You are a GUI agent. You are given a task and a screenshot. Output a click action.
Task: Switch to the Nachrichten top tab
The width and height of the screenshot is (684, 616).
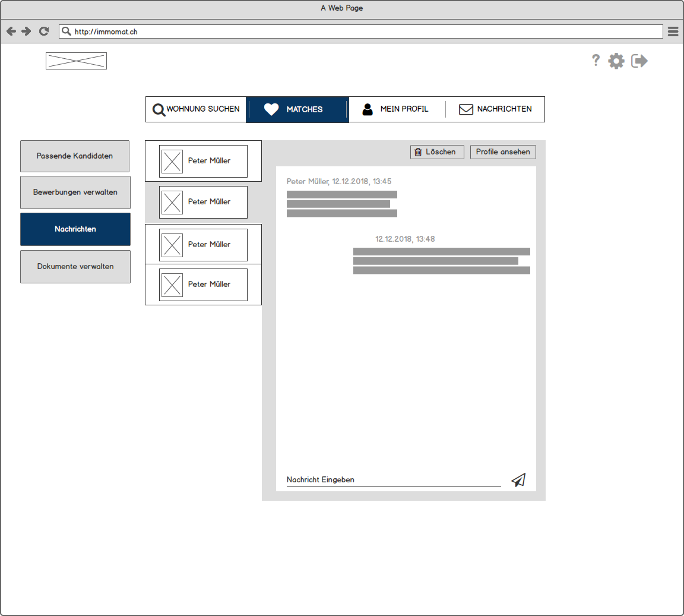click(495, 109)
